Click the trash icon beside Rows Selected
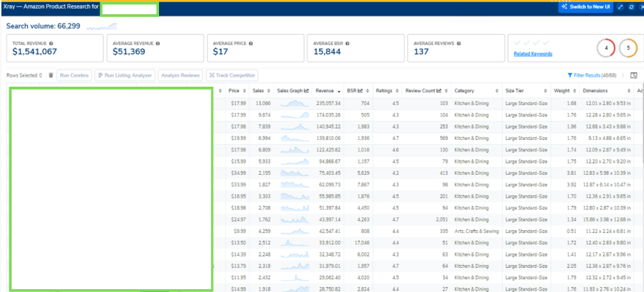Image resolution: width=644 pixels, height=292 pixels. pos(51,75)
